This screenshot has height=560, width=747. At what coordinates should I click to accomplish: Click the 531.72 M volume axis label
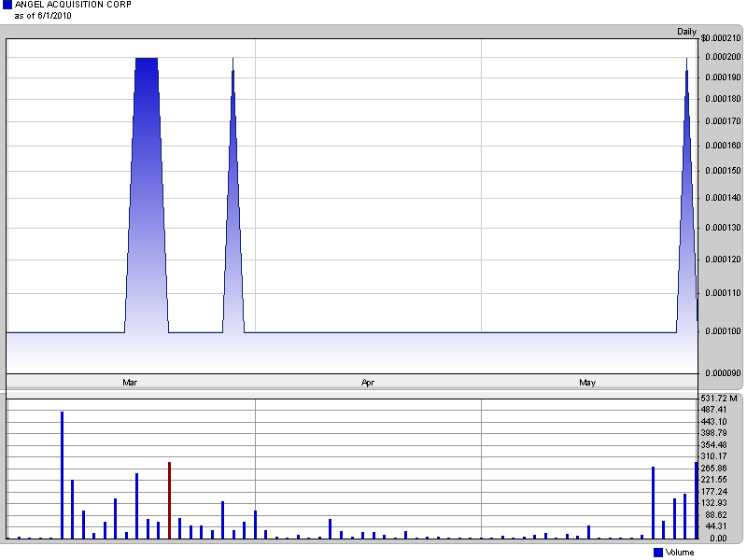720,399
